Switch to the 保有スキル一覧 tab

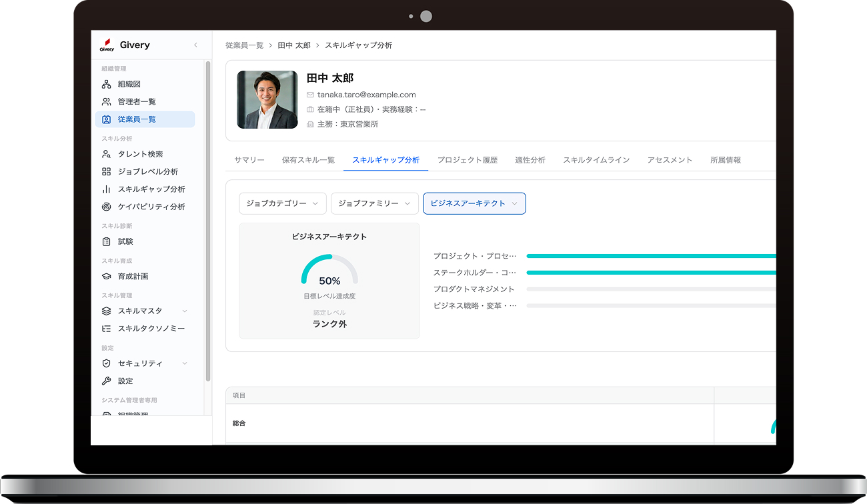pos(308,160)
